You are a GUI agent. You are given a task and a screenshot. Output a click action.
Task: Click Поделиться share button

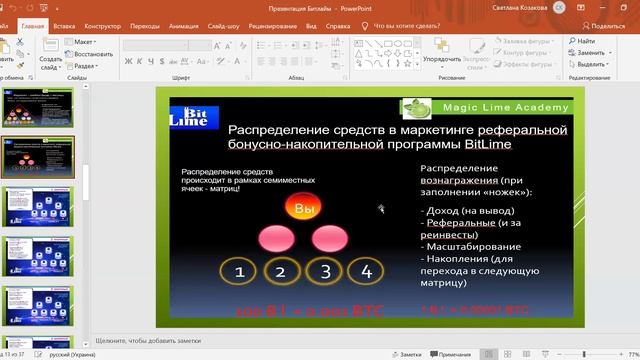[604, 26]
